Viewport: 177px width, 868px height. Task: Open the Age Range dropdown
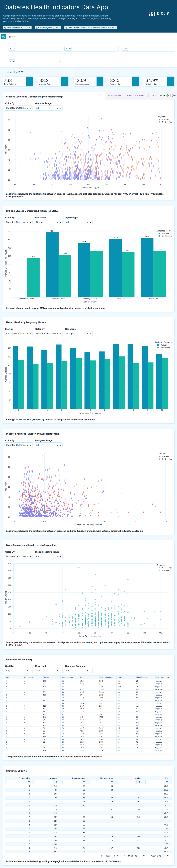click(x=78, y=222)
